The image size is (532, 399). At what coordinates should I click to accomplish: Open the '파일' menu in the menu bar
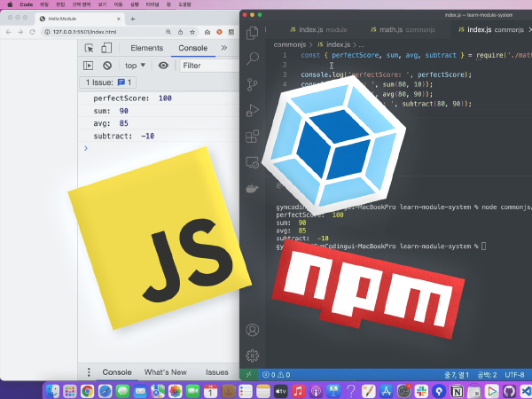click(x=44, y=4)
